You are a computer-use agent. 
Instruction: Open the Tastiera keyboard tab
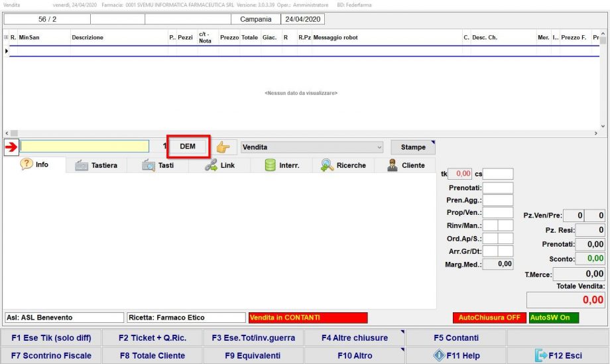(x=96, y=166)
